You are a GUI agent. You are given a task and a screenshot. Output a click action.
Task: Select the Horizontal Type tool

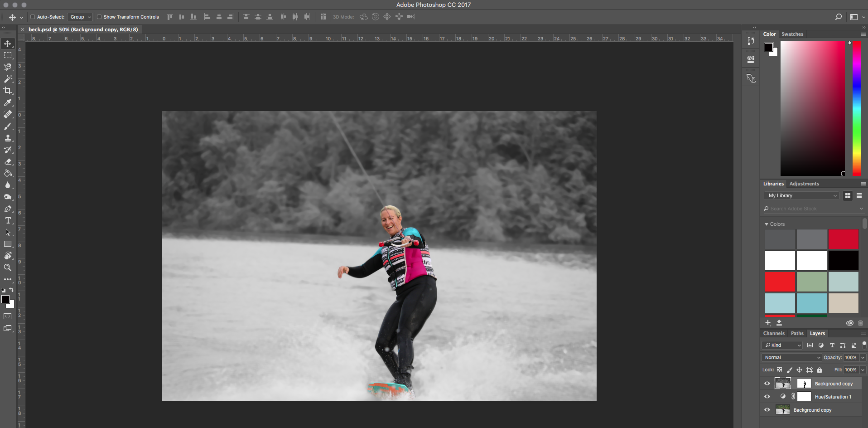(8, 220)
